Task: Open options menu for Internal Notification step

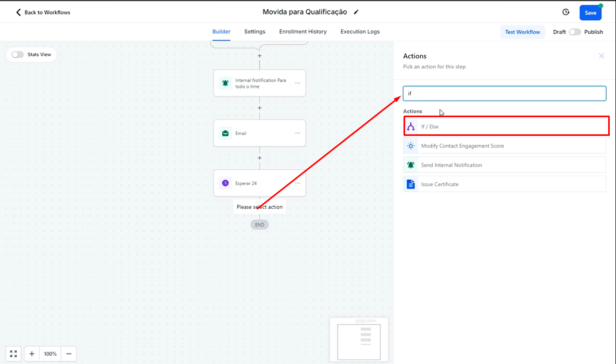Action: click(298, 83)
